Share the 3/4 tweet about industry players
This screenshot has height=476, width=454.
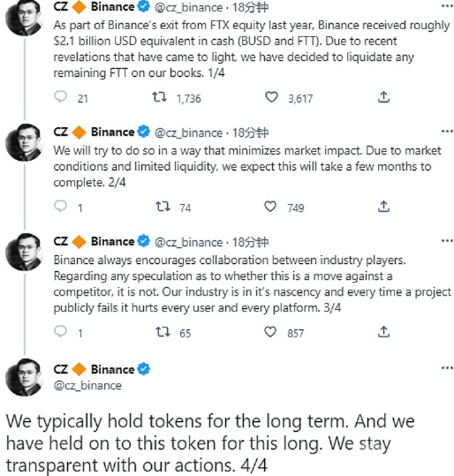tap(383, 332)
